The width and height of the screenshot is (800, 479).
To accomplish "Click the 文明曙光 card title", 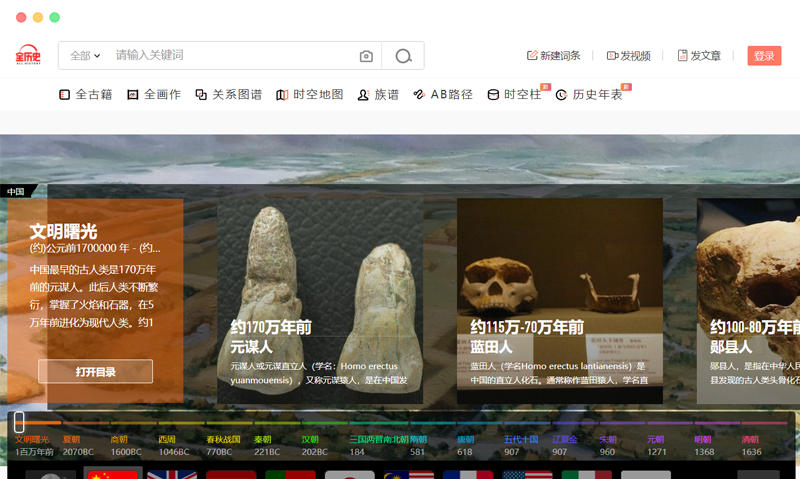I will (x=63, y=232).
